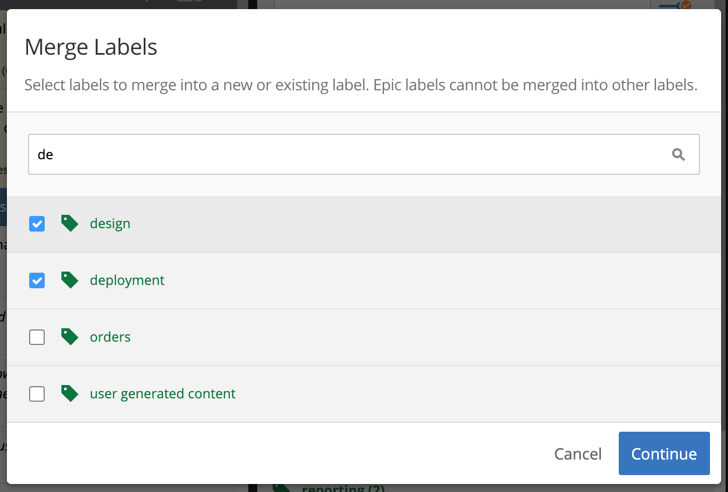Check the orders label checkbox
The image size is (728, 492).
(x=37, y=337)
